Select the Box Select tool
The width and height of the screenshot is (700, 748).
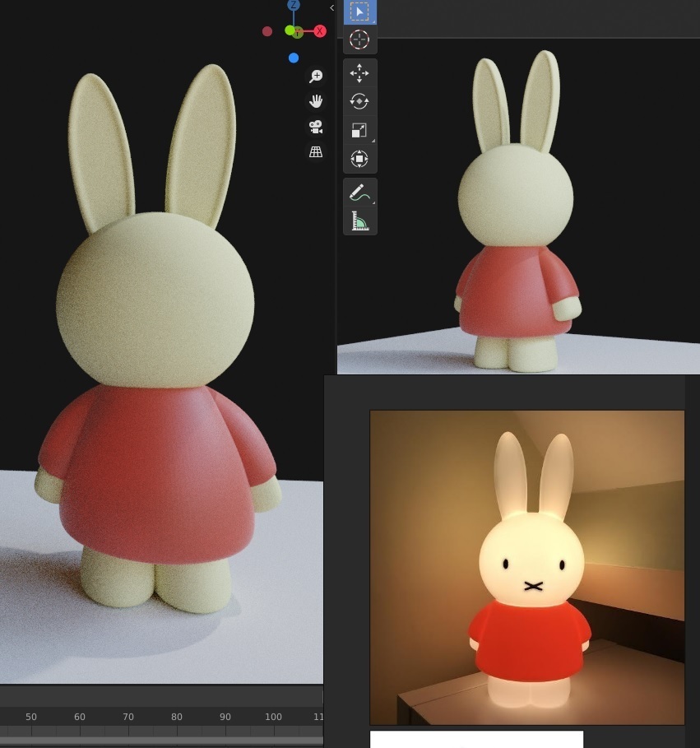tap(359, 12)
